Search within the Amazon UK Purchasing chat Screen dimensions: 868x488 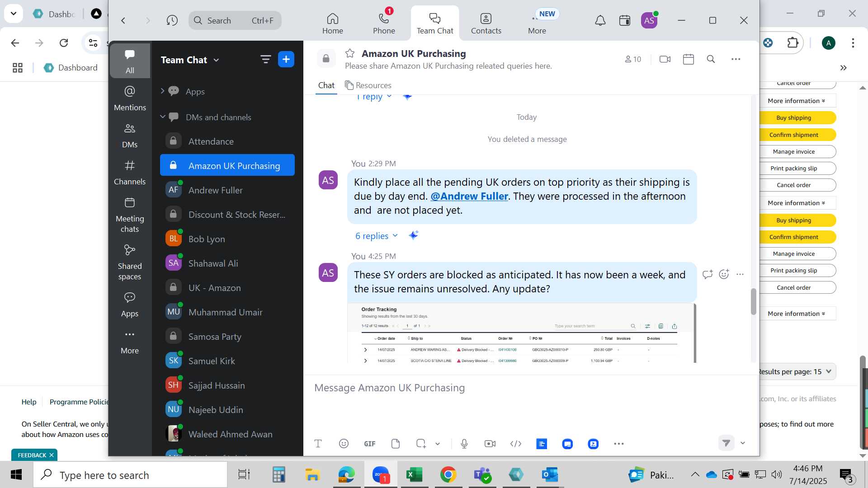[711, 59]
